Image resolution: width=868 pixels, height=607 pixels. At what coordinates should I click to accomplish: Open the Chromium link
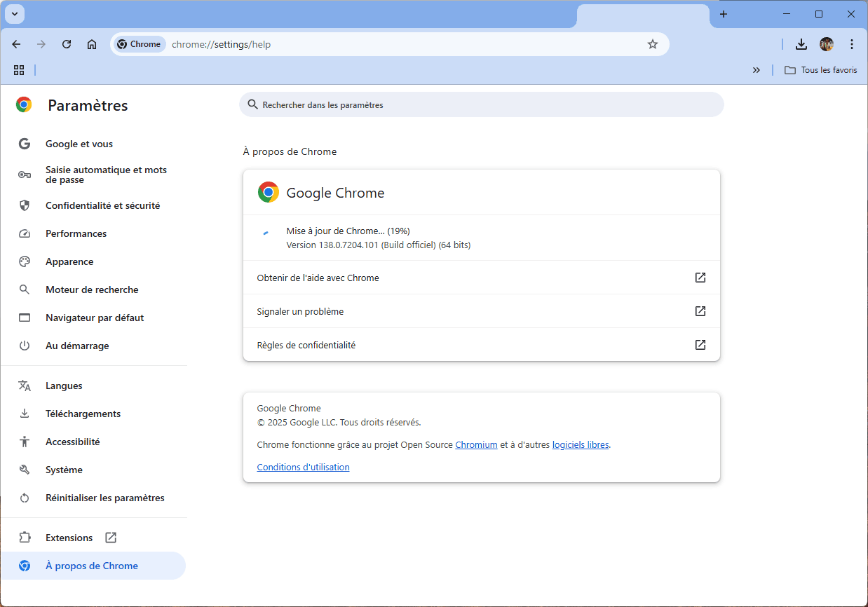coord(476,444)
